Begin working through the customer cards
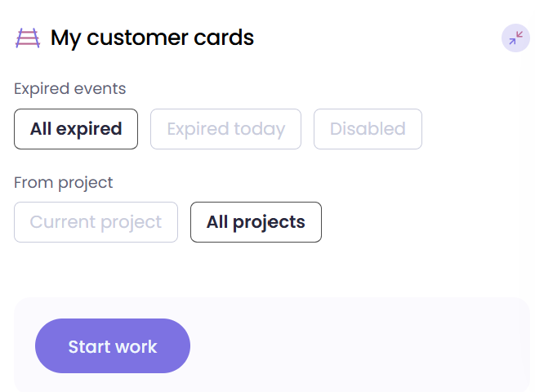The image size is (535, 392). (113, 346)
